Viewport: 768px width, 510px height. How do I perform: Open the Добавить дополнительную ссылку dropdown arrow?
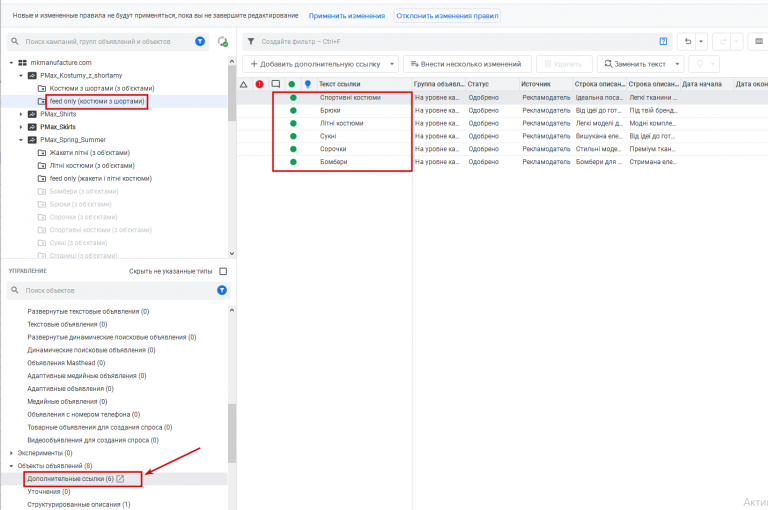click(392, 64)
